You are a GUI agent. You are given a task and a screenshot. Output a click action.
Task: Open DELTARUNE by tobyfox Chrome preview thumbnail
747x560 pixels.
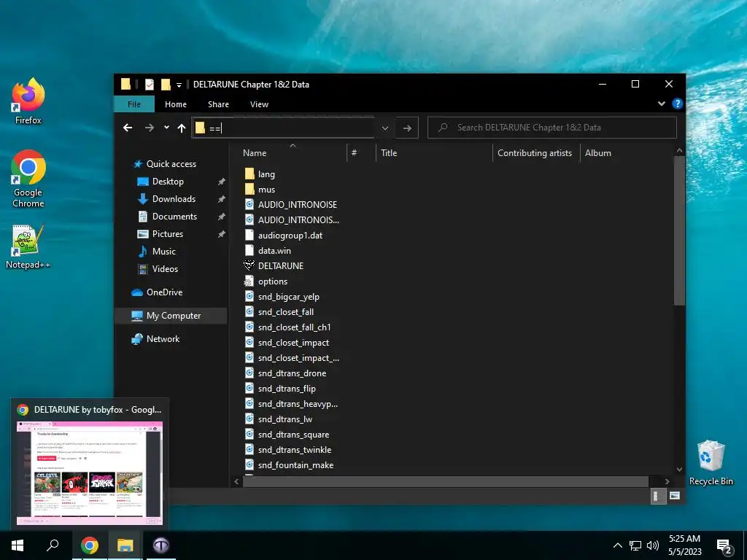90,472
